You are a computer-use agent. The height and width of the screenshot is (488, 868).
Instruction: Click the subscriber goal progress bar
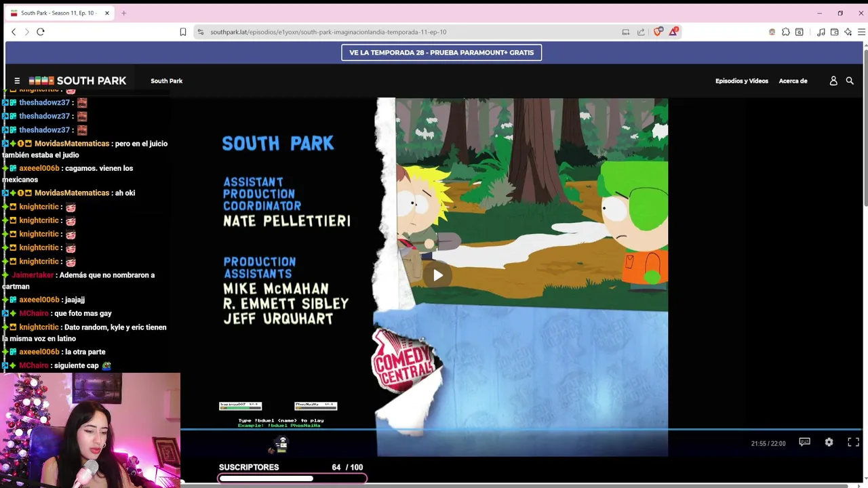point(292,479)
